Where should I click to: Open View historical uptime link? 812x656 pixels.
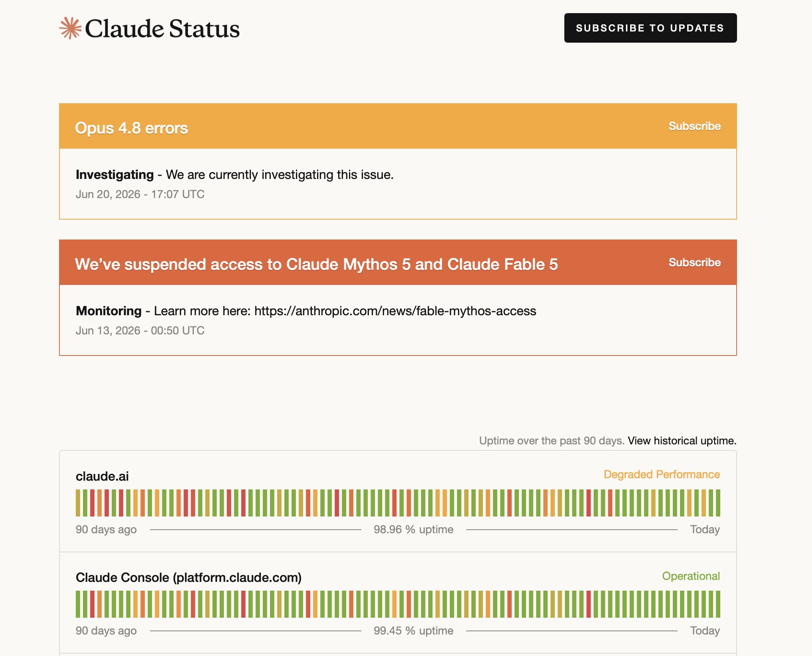tap(682, 440)
